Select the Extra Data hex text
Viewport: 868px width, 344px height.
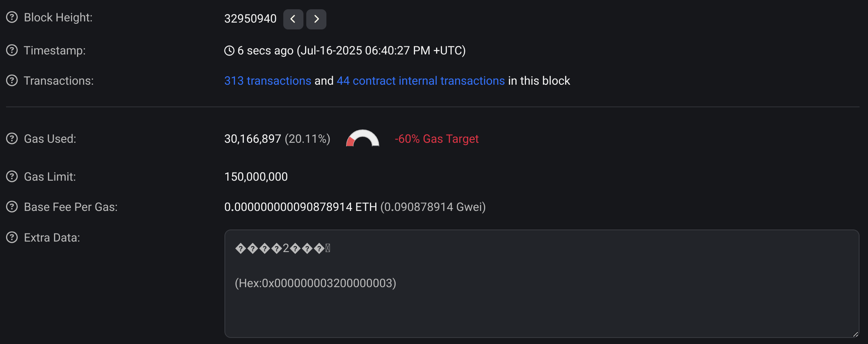[316, 283]
